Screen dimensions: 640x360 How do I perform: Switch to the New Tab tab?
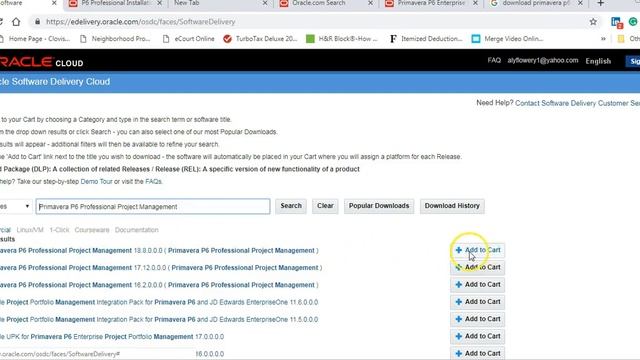[x=187, y=3]
